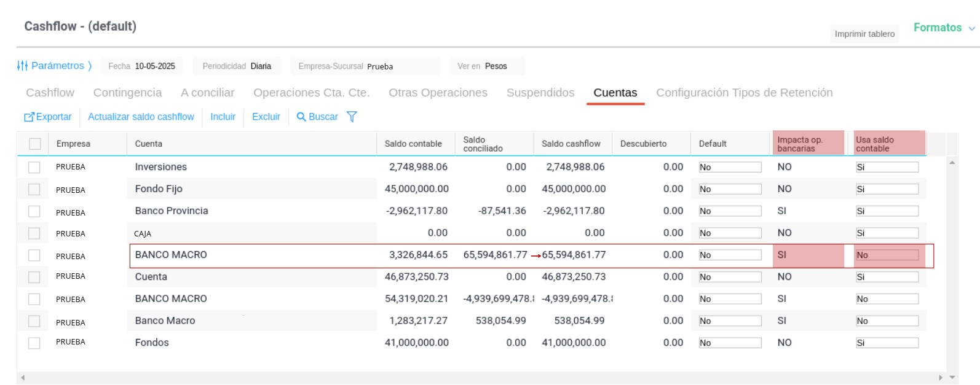Go to the Otras Operaciones tab
The width and height of the screenshot is (980, 385).
(438, 93)
